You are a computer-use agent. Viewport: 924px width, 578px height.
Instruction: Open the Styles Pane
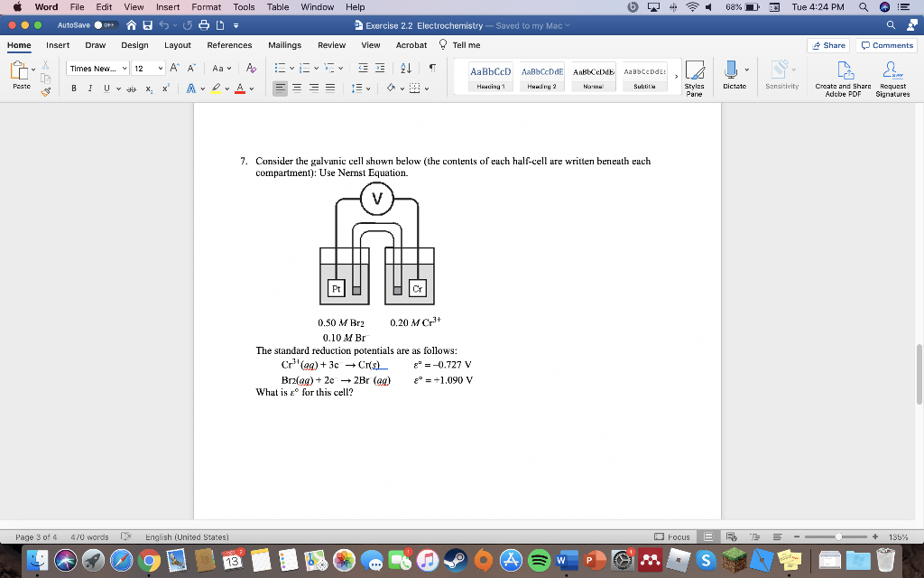click(x=695, y=72)
